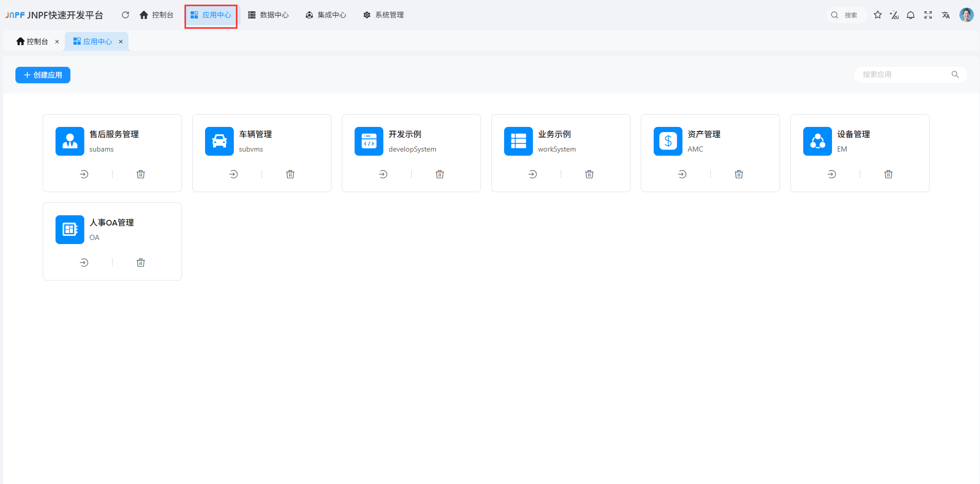Open the language translation switcher

(x=946, y=15)
